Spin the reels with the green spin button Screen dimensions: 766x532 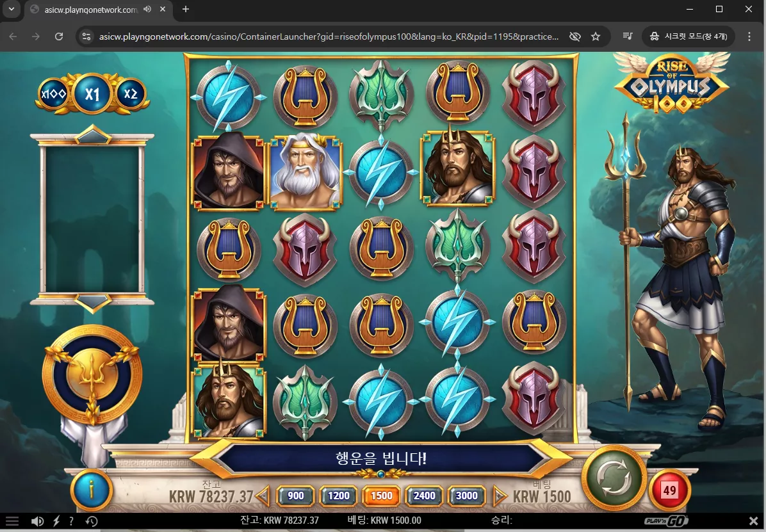click(x=614, y=478)
